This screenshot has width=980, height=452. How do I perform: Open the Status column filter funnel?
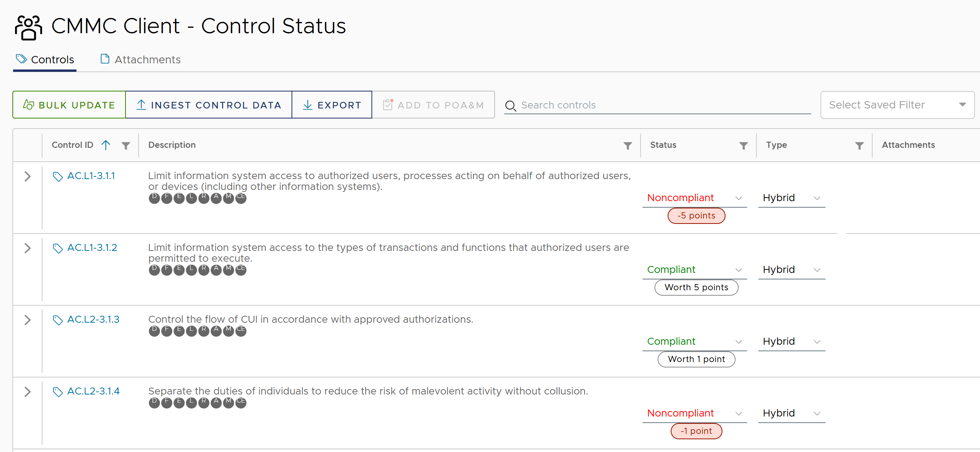click(x=743, y=146)
